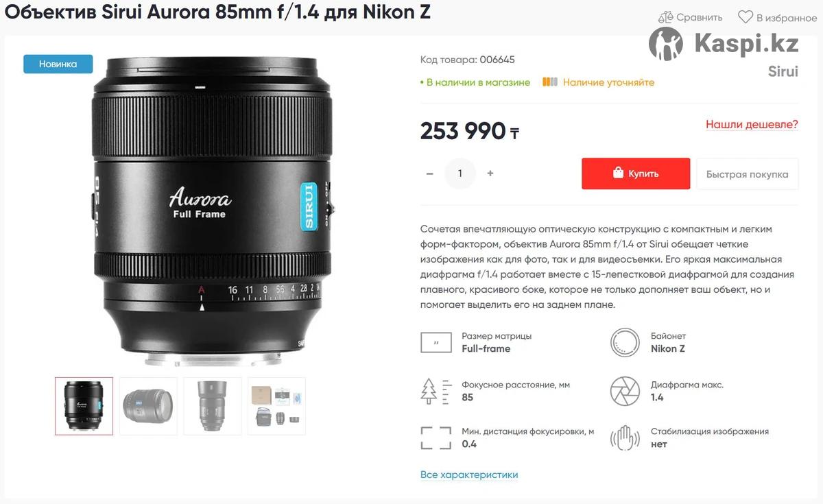This screenshot has width=823, height=504.
Task: Select the third lens thumbnail
Action: (213, 406)
